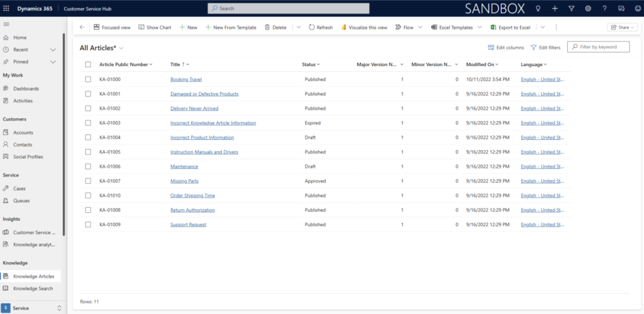This screenshot has height=314, width=644.
Task: Check the row for KA-01005
Action: (x=88, y=152)
